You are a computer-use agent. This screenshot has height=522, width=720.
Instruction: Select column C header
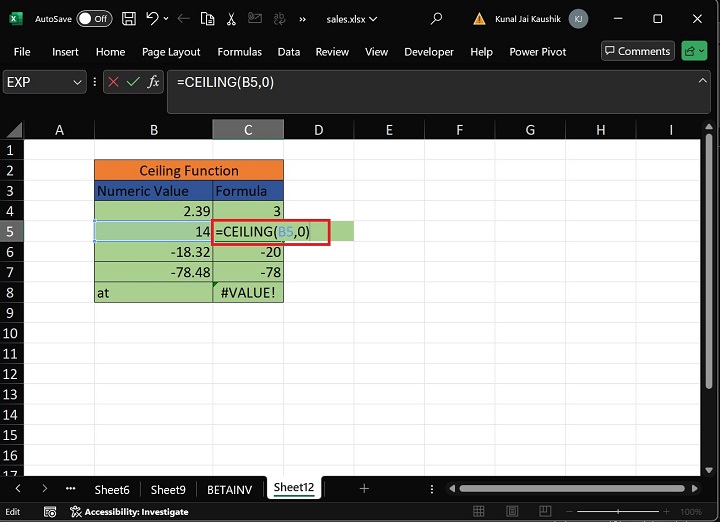pos(248,130)
